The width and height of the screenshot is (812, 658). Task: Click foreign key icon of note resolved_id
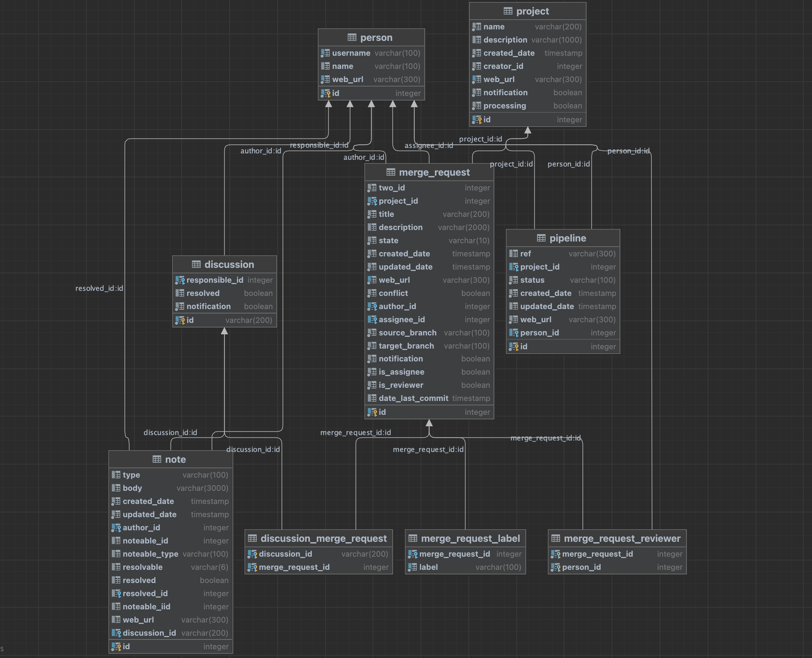tap(117, 593)
